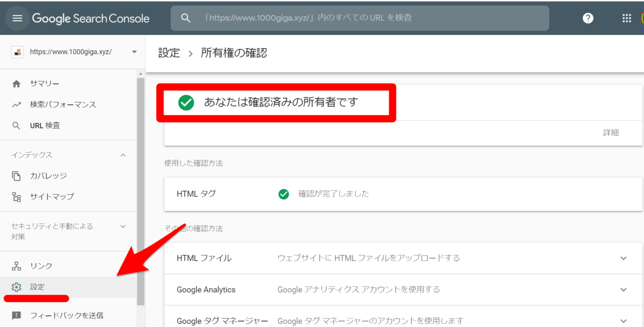Expand the Google Analytics verification method
The height and width of the screenshot is (327, 644).
tap(624, 290)
